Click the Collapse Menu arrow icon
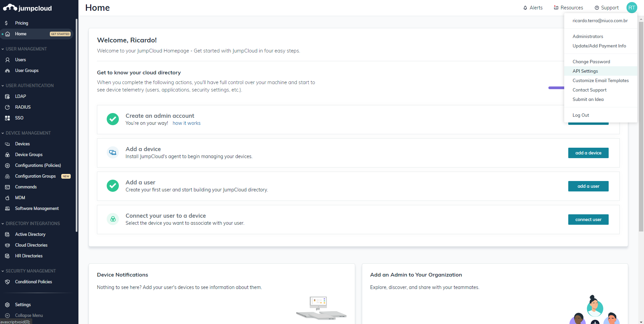Screen dimensions: 644x324 7,316
